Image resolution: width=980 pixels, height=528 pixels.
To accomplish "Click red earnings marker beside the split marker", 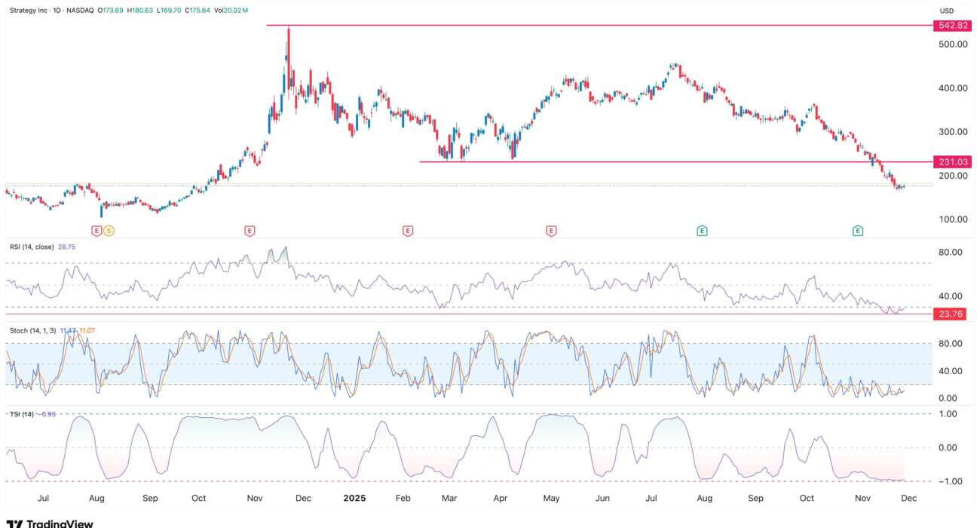I will tap(96, 230).
